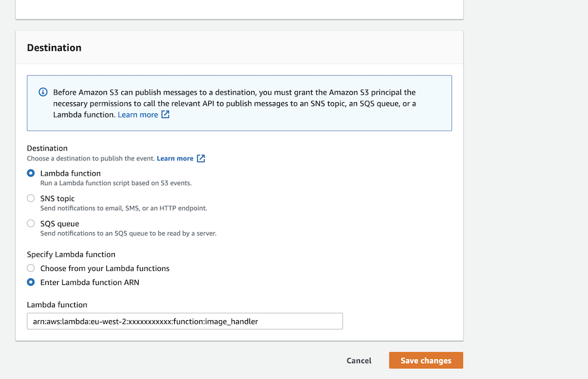Select 'Enter Lambda function ARN' radio button

[x=31, y=283]
